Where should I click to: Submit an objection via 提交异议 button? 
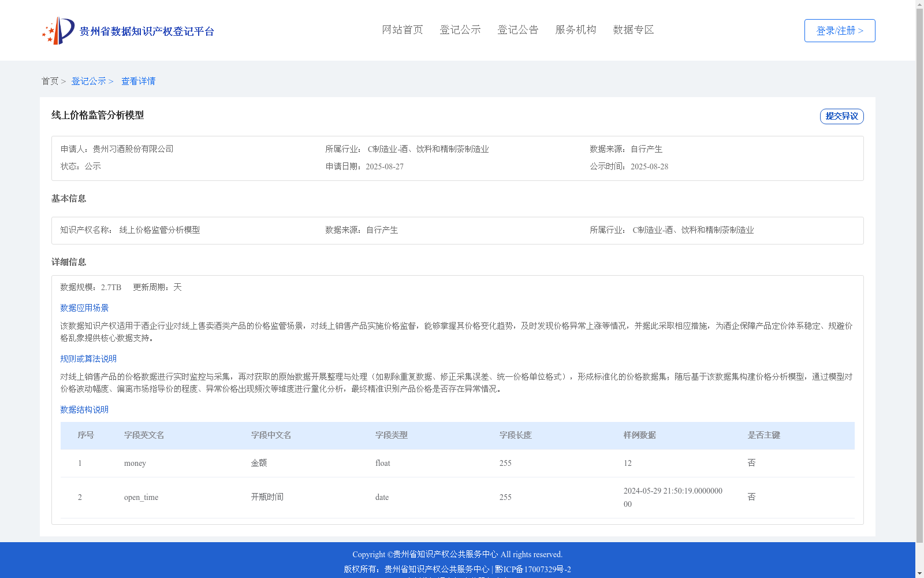tap(842, 116)
